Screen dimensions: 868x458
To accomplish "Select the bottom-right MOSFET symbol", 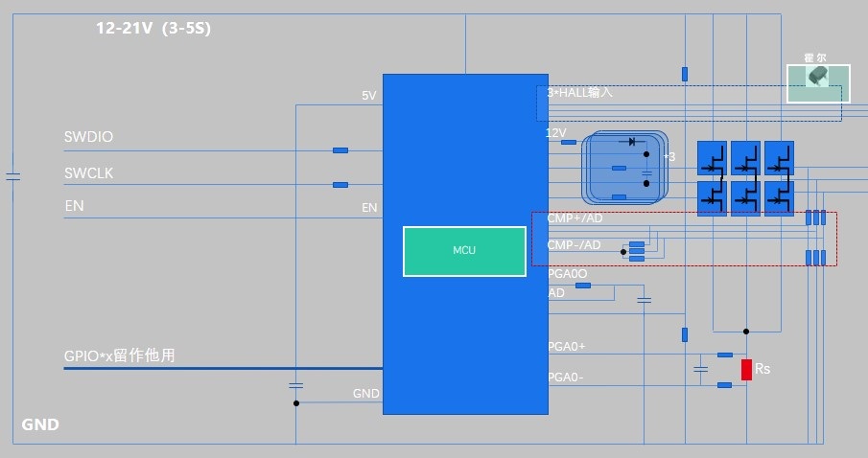I will click(x=779, y=198).
